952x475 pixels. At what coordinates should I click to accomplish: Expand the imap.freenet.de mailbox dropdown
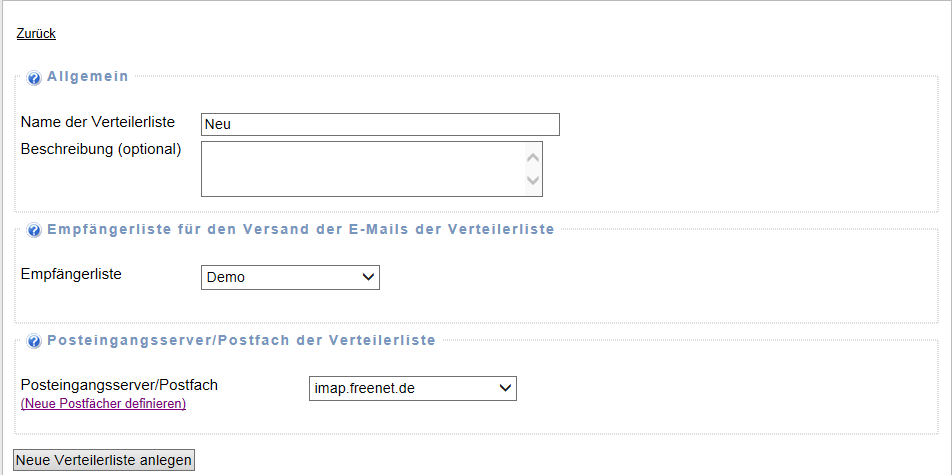click(413, 388)
